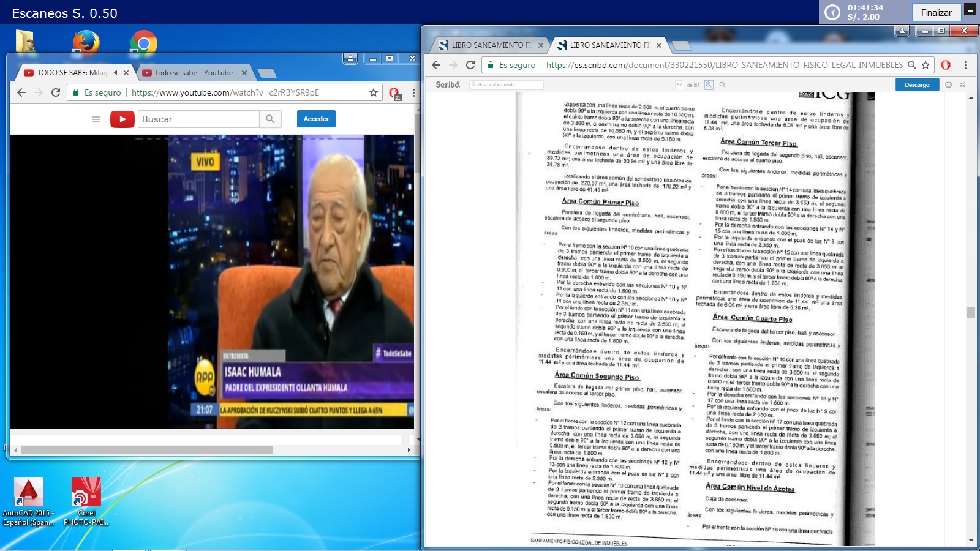The image size is (980, 551).
Task: Zoom out on the Scribd document
Action: coord(722,85)
